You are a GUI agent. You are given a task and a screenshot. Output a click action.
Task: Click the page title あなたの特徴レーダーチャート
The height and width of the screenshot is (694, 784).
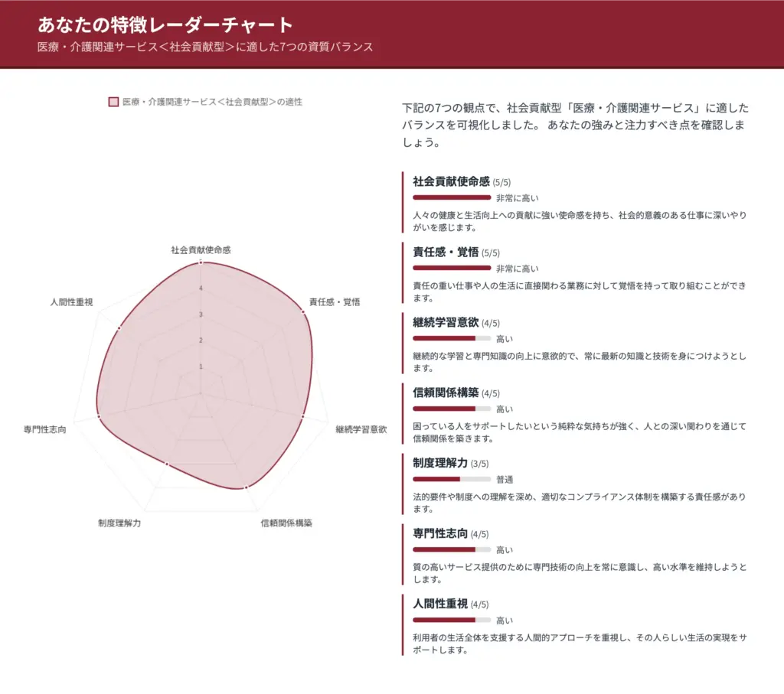tap(162, 24)
